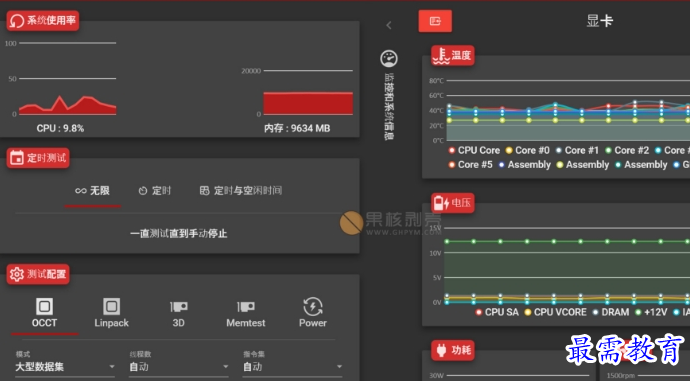Choose the Memtest test icon
The width and height of the screenshot is (690, 381).
[x=246, y=307]
